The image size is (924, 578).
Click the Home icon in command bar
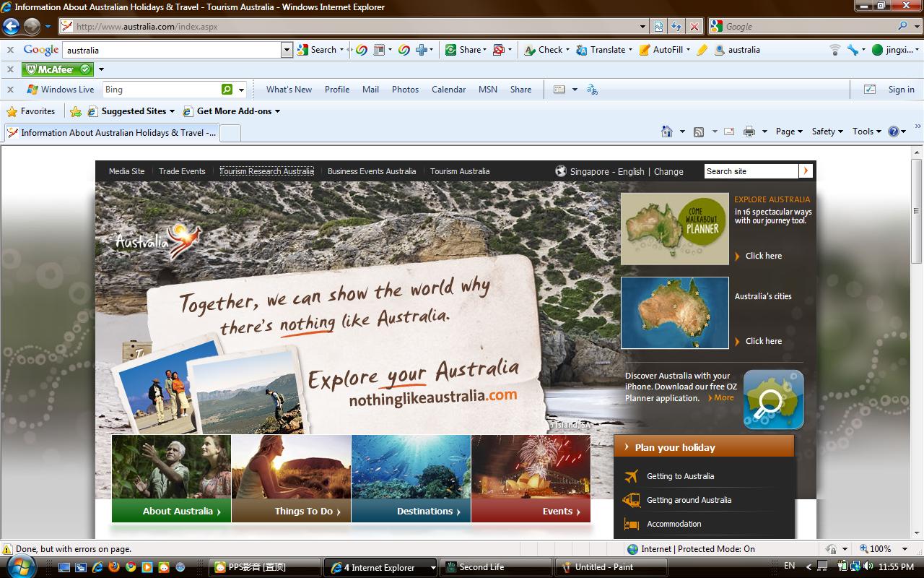667,131
